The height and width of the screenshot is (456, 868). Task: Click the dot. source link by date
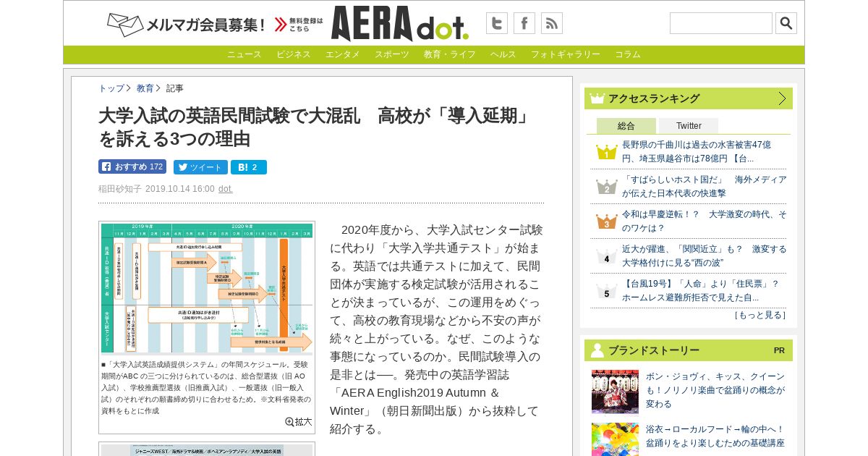coord(226,189)
